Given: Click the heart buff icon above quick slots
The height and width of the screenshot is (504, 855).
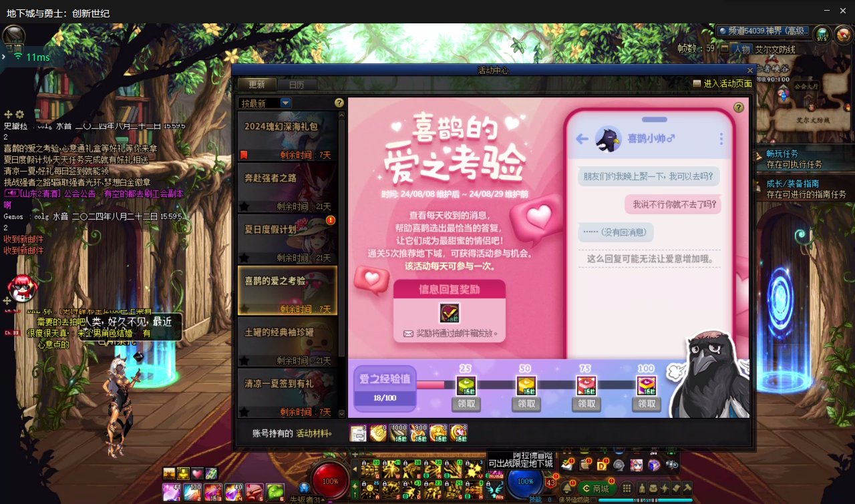Looking at the screenshot, I should [x=197, y=473].
